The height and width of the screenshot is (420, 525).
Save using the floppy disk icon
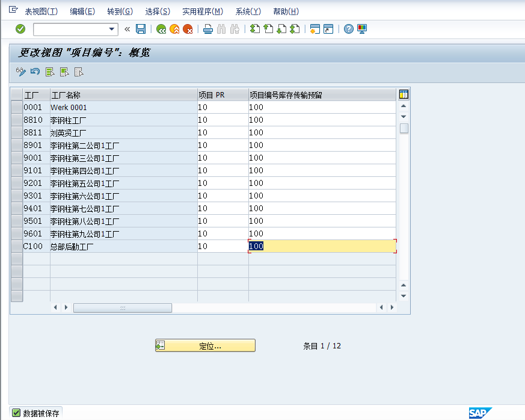point(141,29)
